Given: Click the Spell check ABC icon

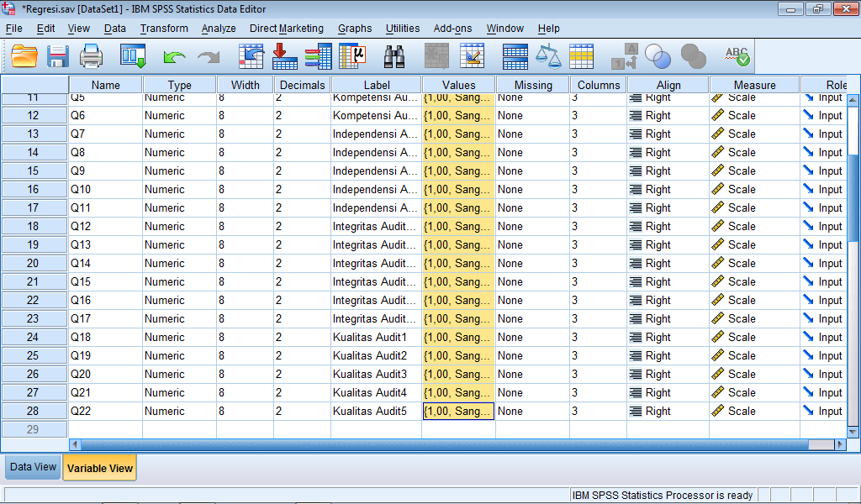Looking at the screenshot, I should point(737,56).
